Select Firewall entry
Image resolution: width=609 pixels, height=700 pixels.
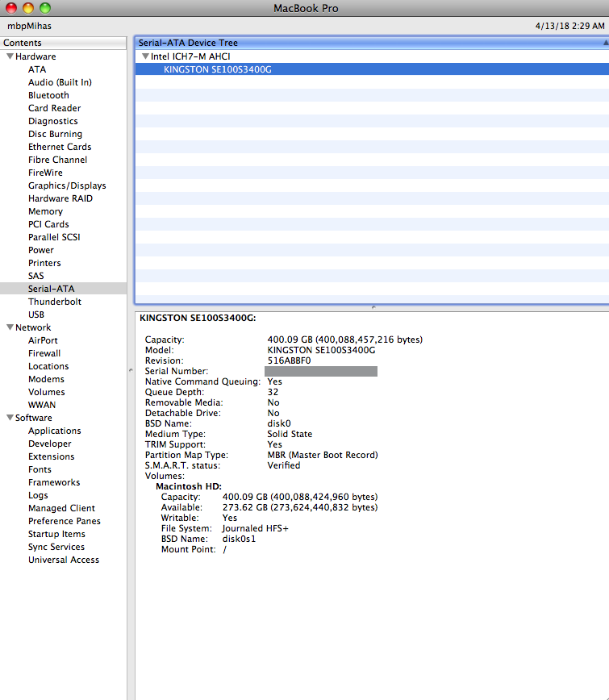tap(44, 353)
